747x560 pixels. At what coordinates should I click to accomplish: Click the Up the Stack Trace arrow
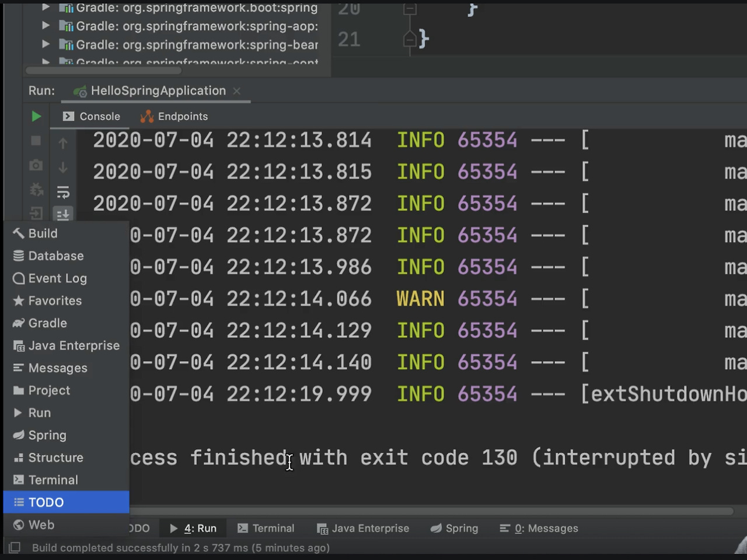point(63,143)
